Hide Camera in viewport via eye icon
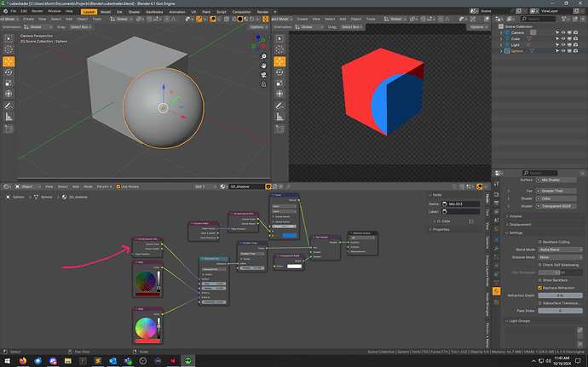This screenshot has height=367, width=588. 563,32
